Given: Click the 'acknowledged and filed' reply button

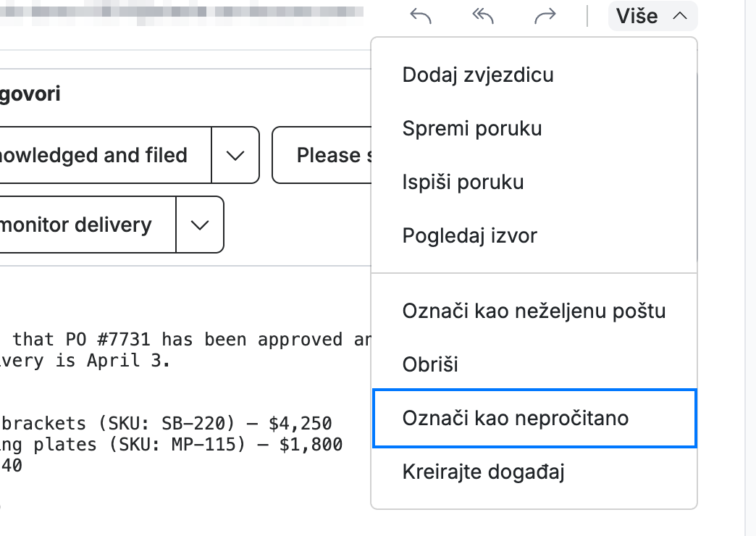Looking at the screenshot, I should click(x=104, y=155).
